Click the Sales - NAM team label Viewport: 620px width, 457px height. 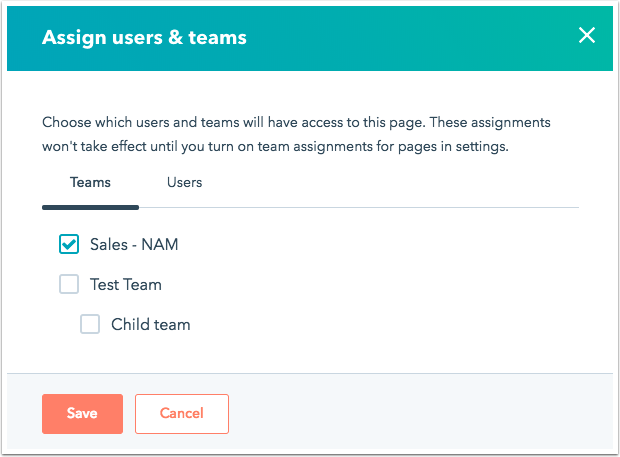(134, 244)
